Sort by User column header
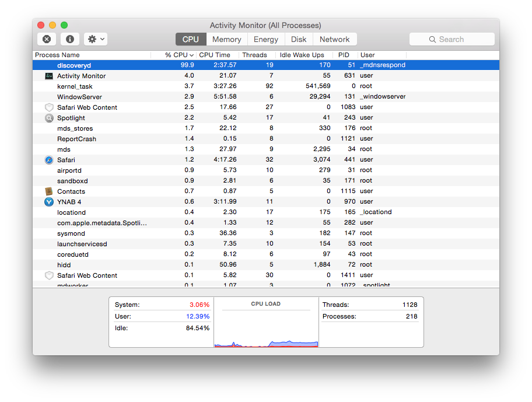The width and height of the screenshot is (532, 402). tap(381, 55)
